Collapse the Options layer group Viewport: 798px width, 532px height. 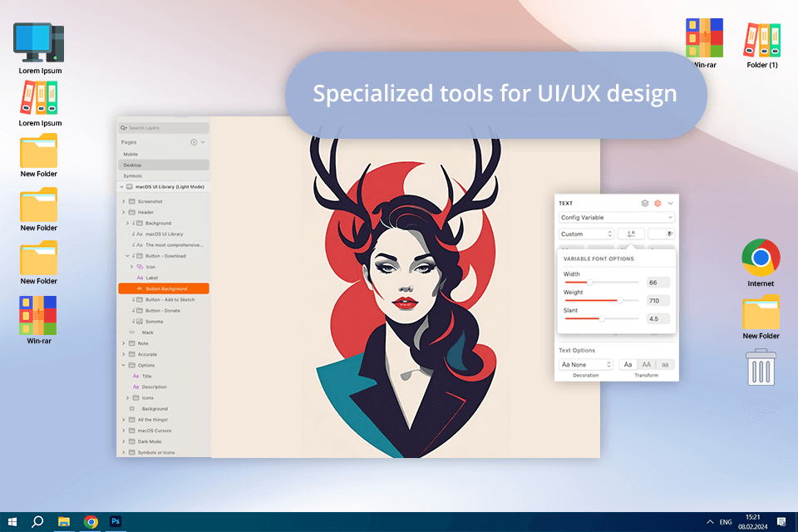(x=123, y=365)
